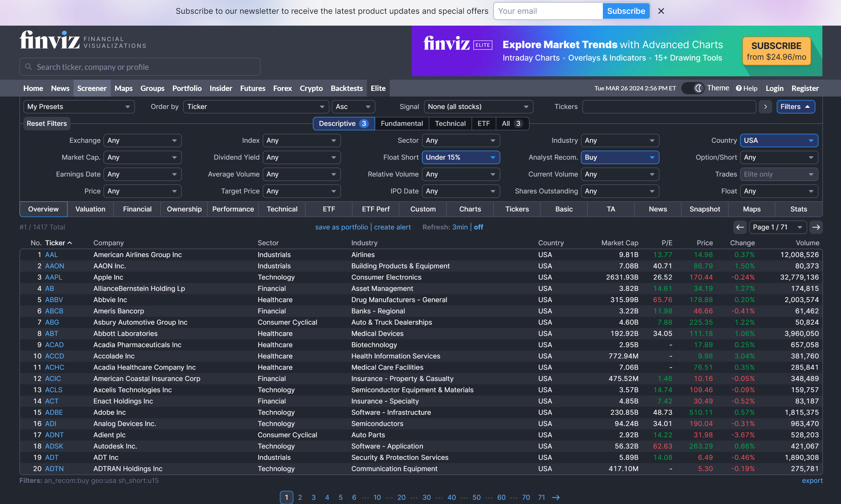Go to page 71 in pagination

point(541,498)
